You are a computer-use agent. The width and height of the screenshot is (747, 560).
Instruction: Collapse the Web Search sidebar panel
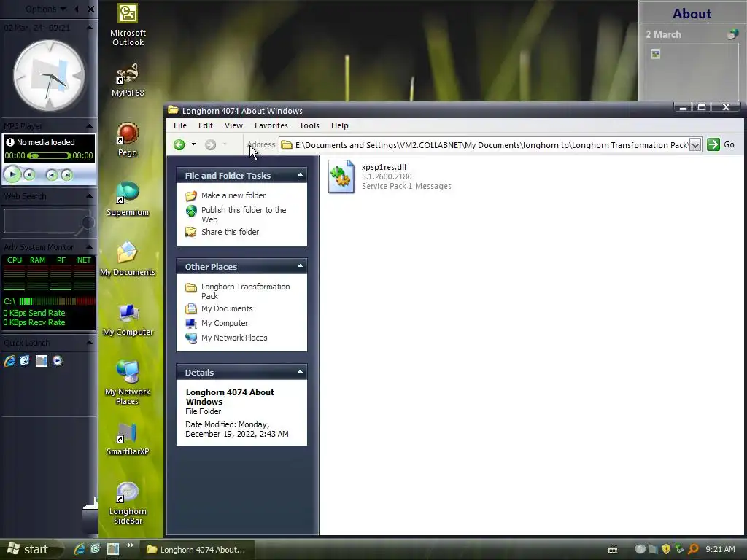(x=89, y=195)
